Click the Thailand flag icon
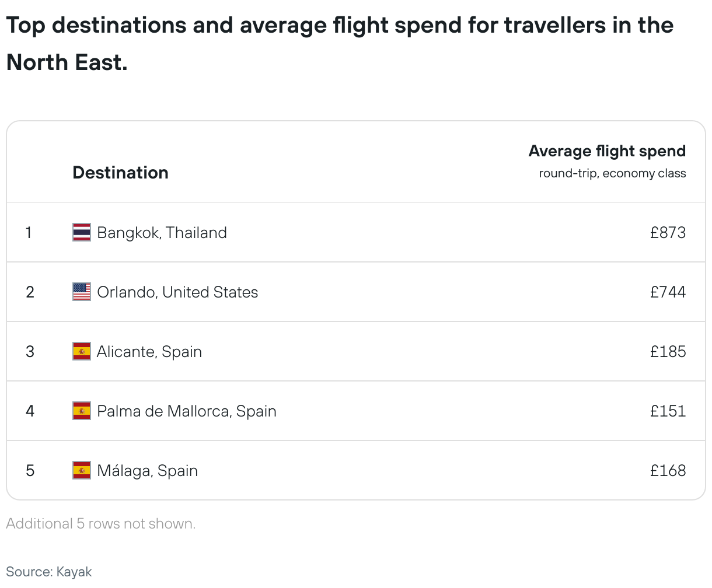The width and height of the screenshot is (712, 588). point(81,232)
